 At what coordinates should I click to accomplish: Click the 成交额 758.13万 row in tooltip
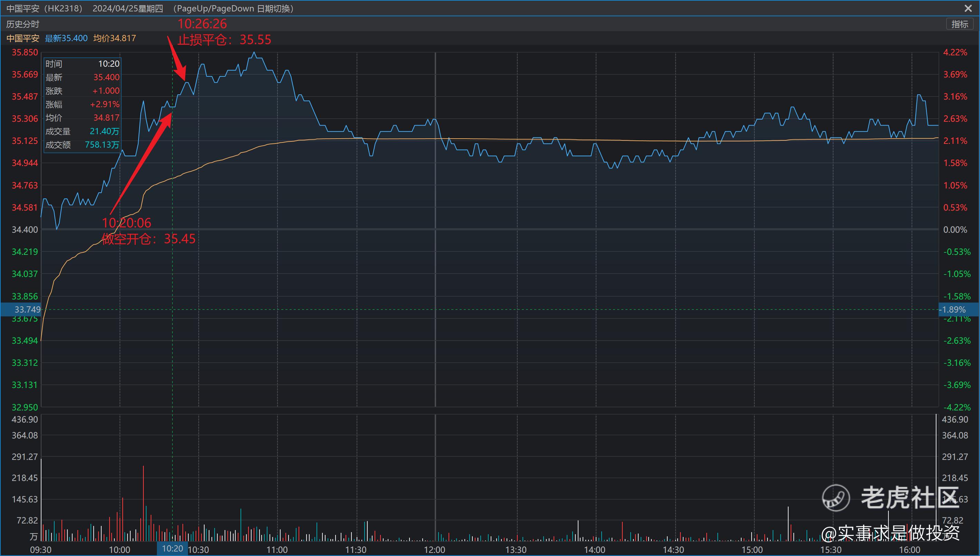pos(83,145)
